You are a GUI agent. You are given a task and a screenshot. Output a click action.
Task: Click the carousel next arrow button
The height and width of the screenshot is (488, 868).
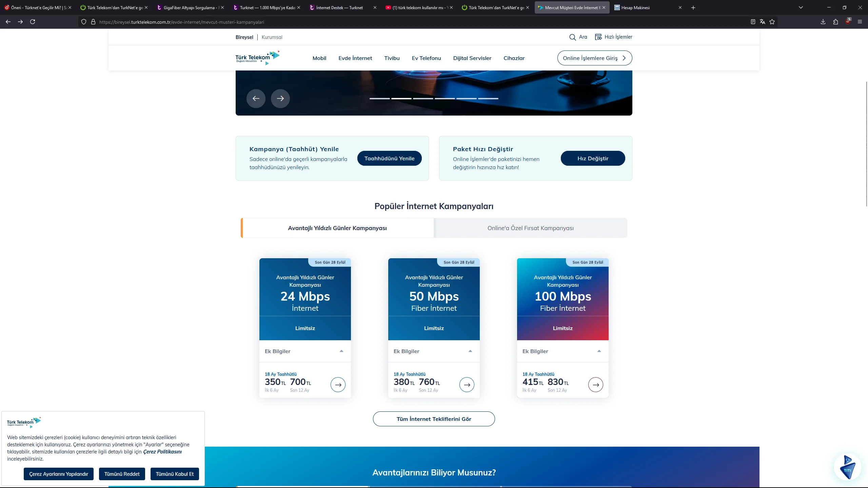click(280, 98)
